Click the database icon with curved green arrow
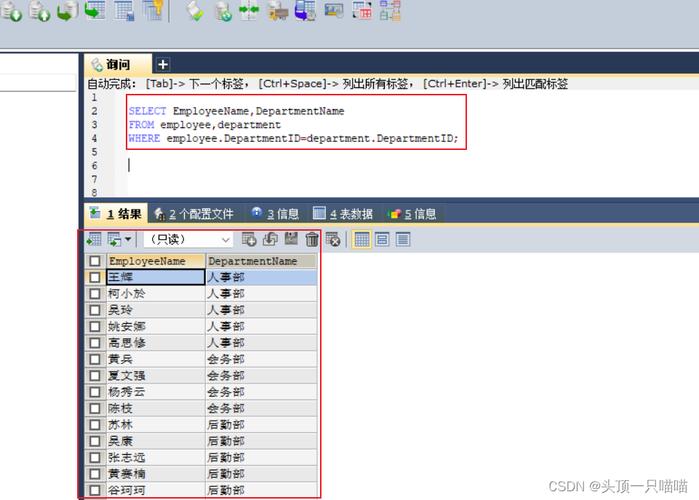 67,11
